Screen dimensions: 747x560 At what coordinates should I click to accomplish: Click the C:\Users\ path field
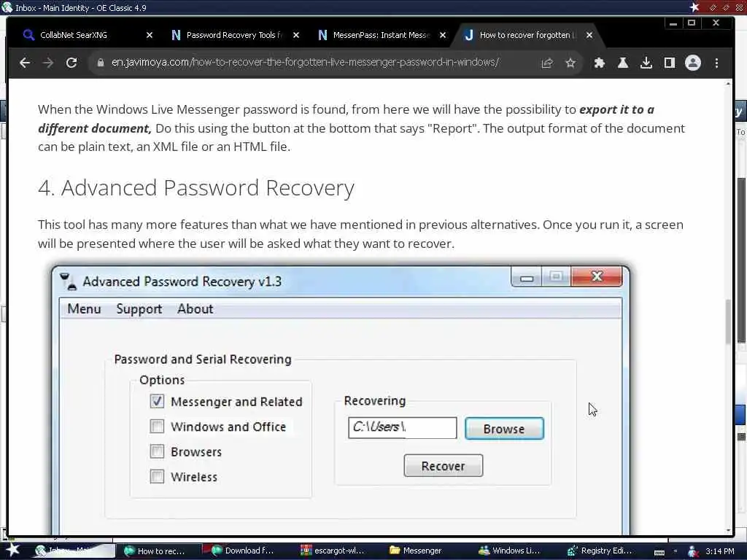tap(402, 427)
